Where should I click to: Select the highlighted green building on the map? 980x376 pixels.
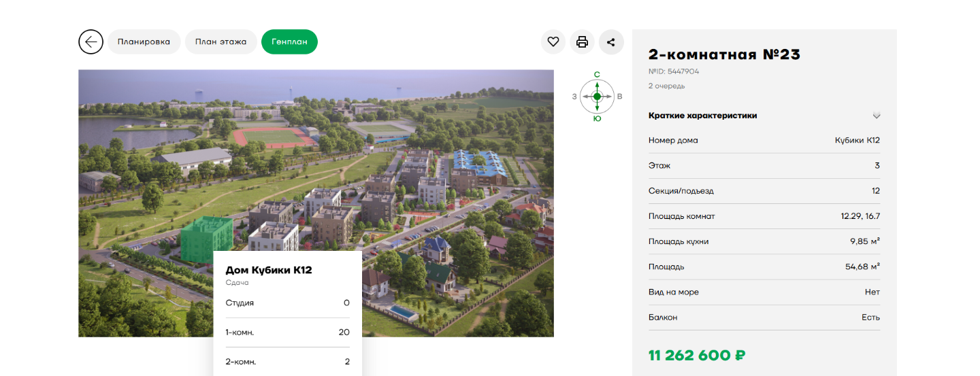[x=204, y=238]
